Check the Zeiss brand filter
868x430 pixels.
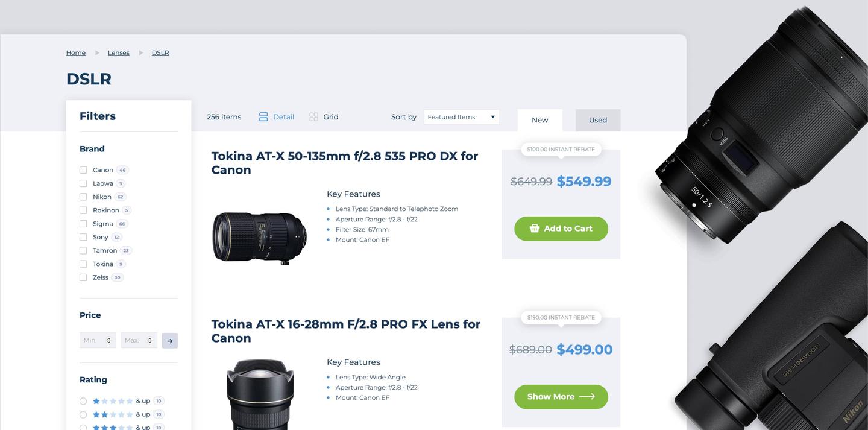(83, 277)
